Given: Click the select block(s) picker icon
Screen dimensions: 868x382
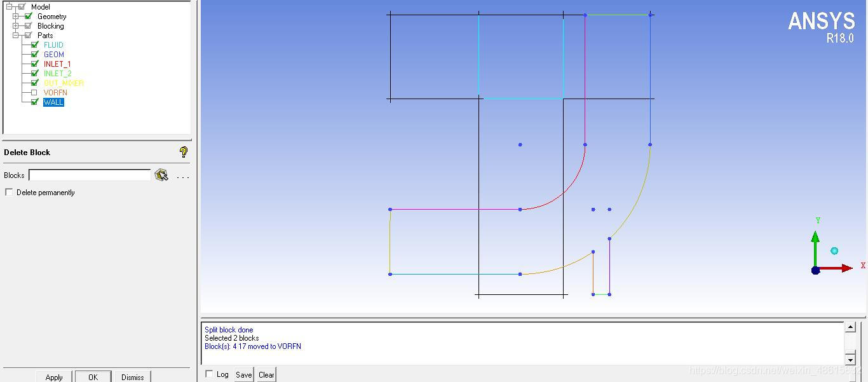Looking at the screenshot, I should [161, 175].
